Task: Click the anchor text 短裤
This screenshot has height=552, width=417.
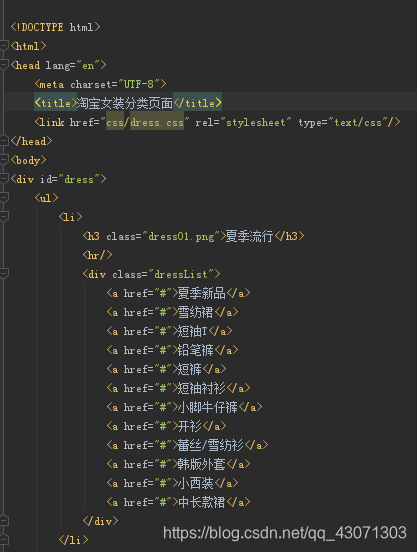Action: coord(189,369)
